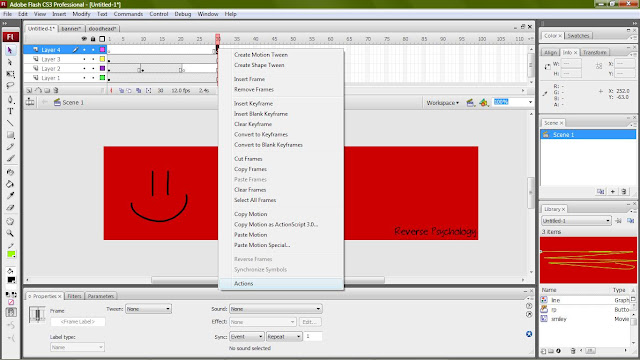640x360 pixels.
Task: Switch to the Filters tab
Action: [x=74, y=296]
